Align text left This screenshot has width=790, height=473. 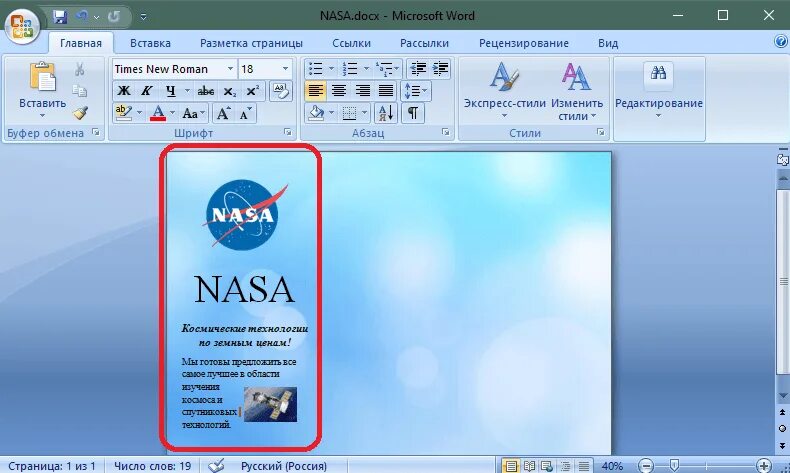coord(315,91)
